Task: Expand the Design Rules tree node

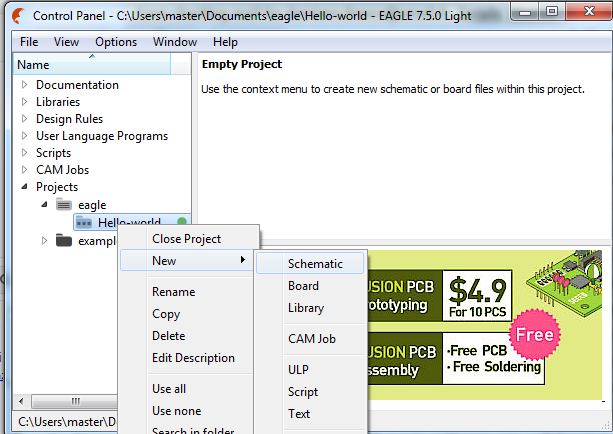Action: pos(25,118)
